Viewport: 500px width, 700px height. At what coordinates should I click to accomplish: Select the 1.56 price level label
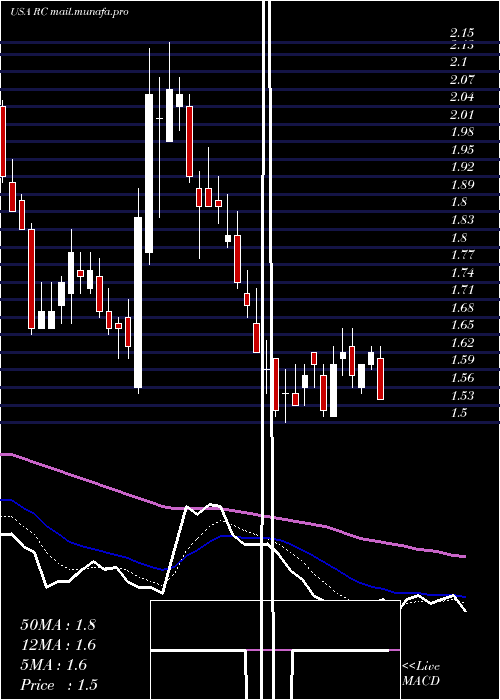click(x=462, y=378)
